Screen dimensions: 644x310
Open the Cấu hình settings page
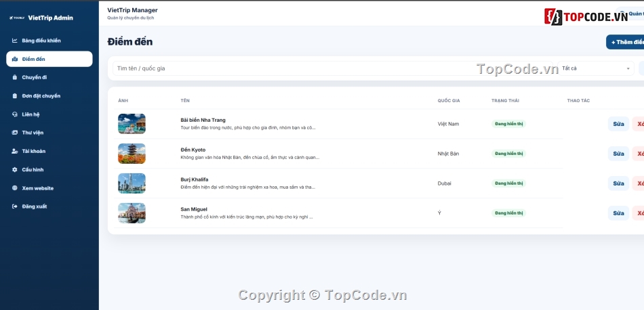49,170
